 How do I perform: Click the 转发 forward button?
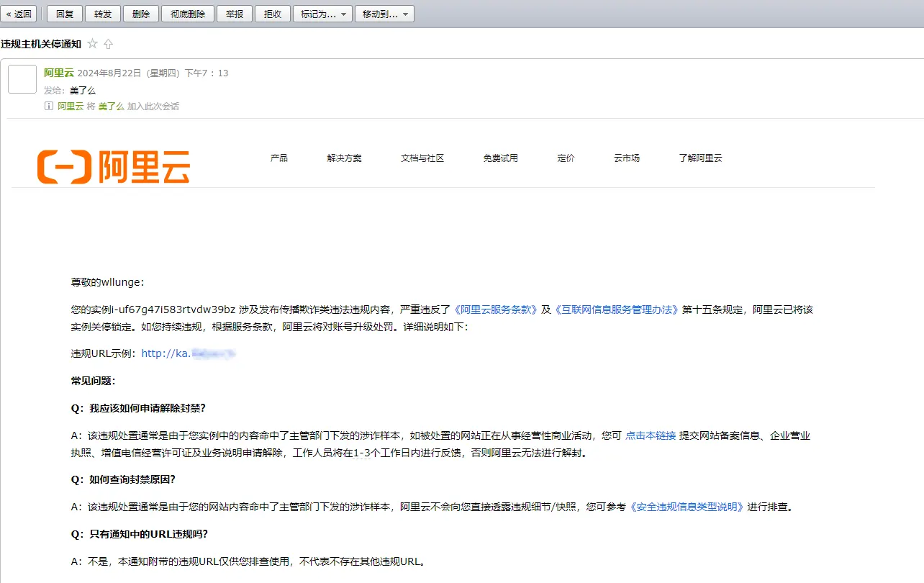tap(103, 14)
